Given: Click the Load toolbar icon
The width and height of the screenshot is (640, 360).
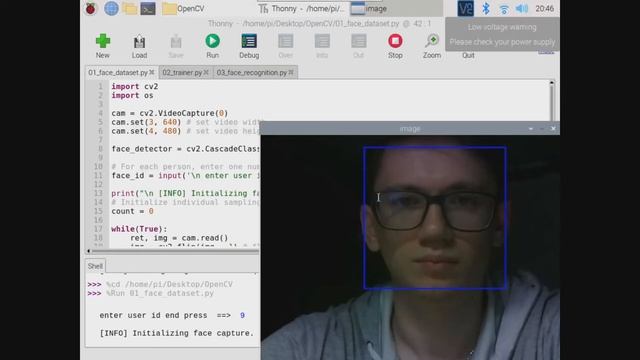Looking at the screenshot, I should [x=139, y=46].
